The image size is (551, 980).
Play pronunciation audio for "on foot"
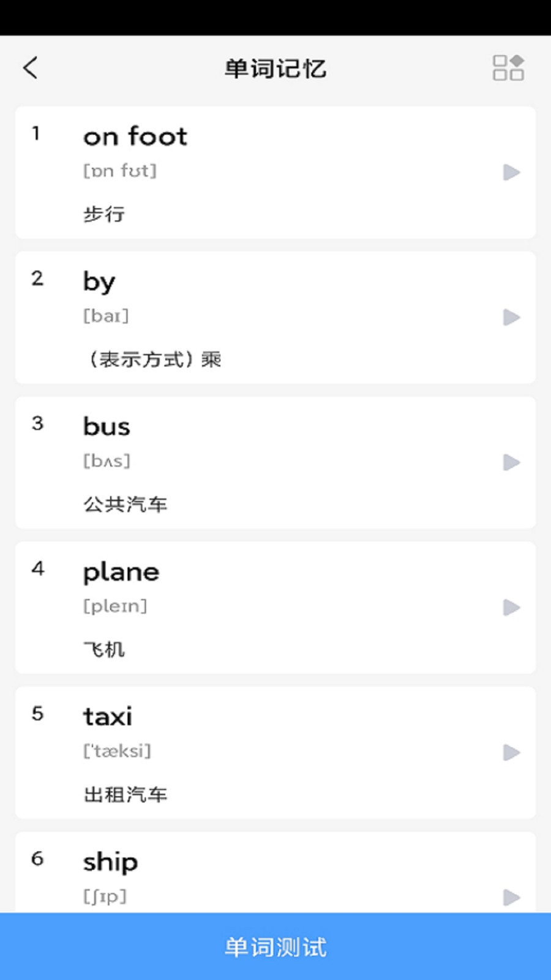511,172
